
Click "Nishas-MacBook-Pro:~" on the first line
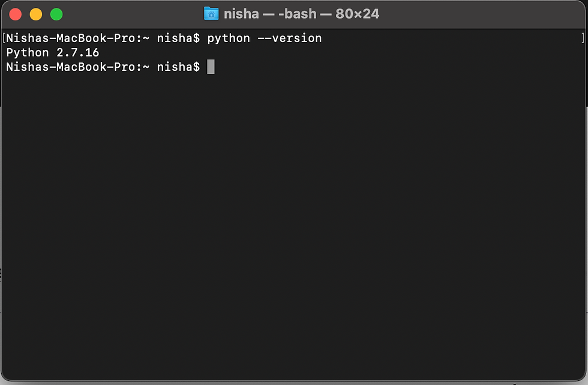[78, 38]
